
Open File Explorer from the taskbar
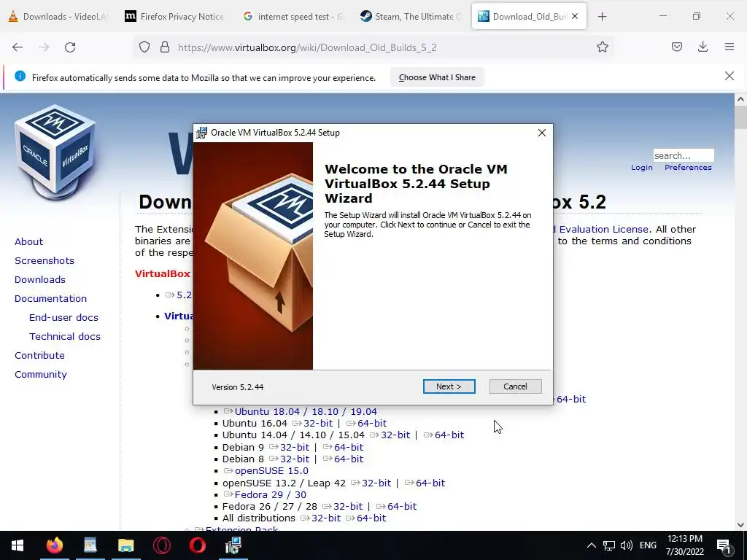125,545
